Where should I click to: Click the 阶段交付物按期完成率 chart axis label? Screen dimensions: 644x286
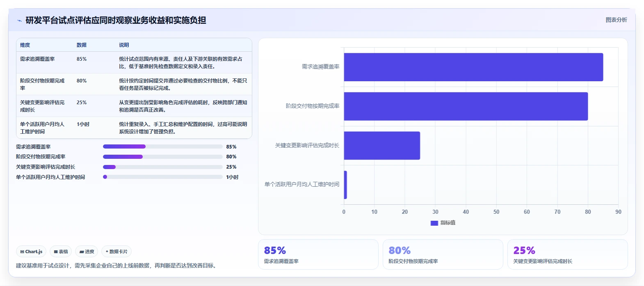pos(313,106)
